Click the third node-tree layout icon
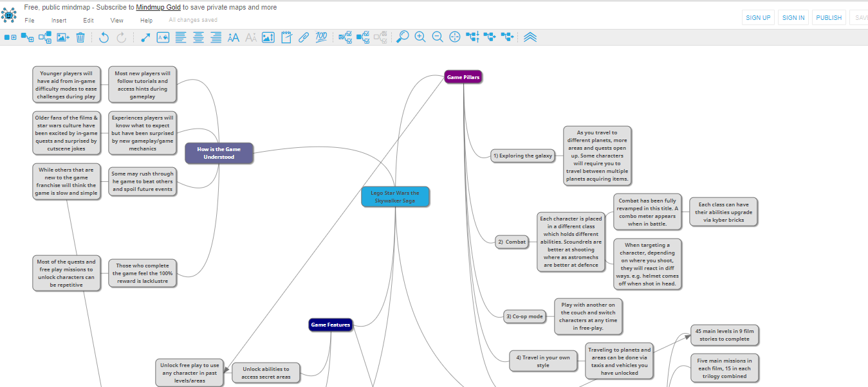868x387 pixels. point(507,37)
